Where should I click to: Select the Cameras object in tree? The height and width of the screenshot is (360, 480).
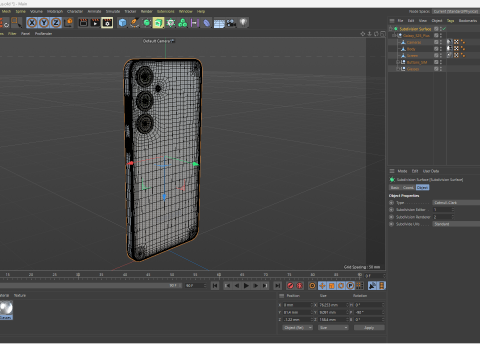coord(414,42)
